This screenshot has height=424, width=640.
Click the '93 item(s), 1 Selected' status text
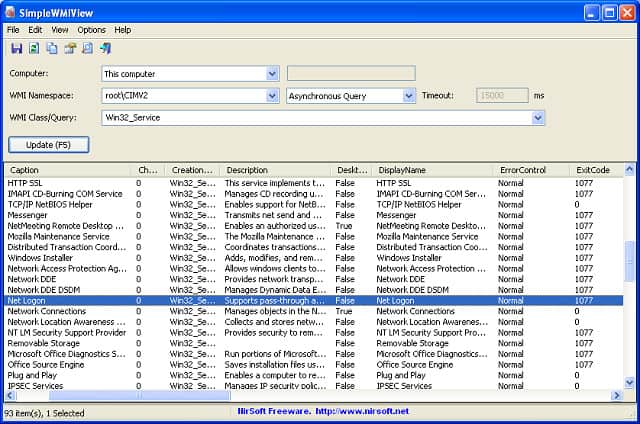[x=44, y=413]
